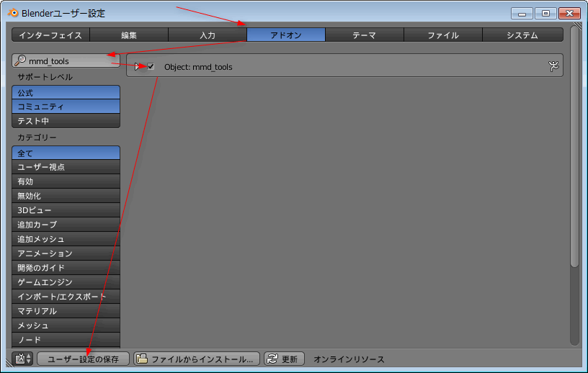The height and width of the screenshot is (373, 588).
Task: Click ユーザー設定の保存 button
Action: (84, 359)
